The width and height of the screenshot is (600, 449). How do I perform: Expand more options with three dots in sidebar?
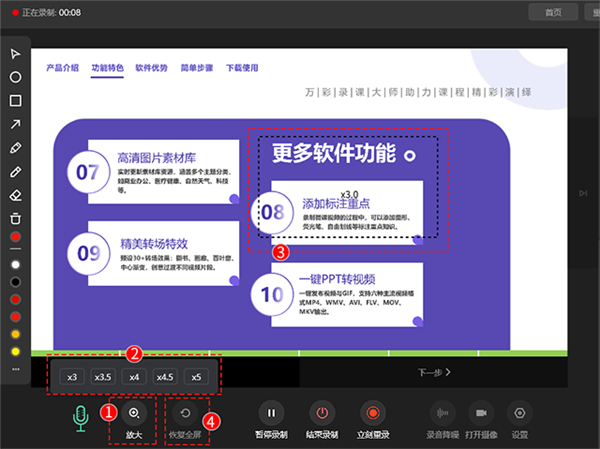click(16, 369)
